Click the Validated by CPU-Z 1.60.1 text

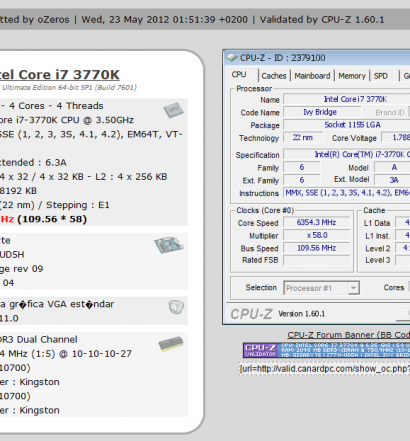click(322, 20)
